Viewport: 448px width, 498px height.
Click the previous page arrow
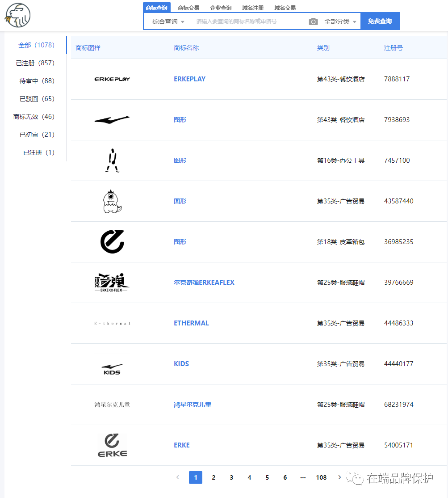(x=178, y=477)
